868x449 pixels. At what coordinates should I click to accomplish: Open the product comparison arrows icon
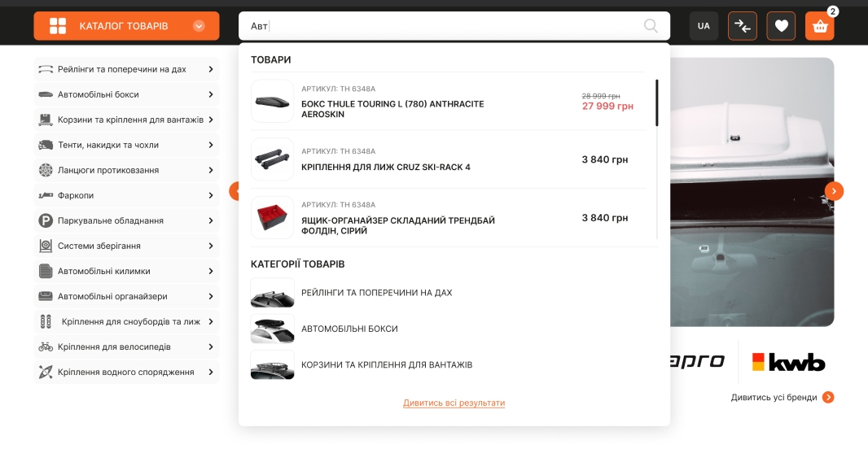click(742, 26)
